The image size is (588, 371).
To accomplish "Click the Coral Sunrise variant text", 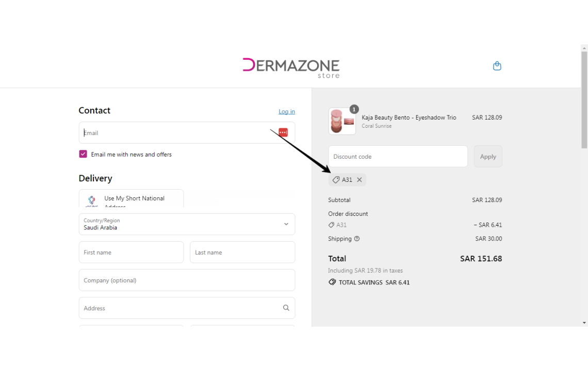I will tap(377, 126).
